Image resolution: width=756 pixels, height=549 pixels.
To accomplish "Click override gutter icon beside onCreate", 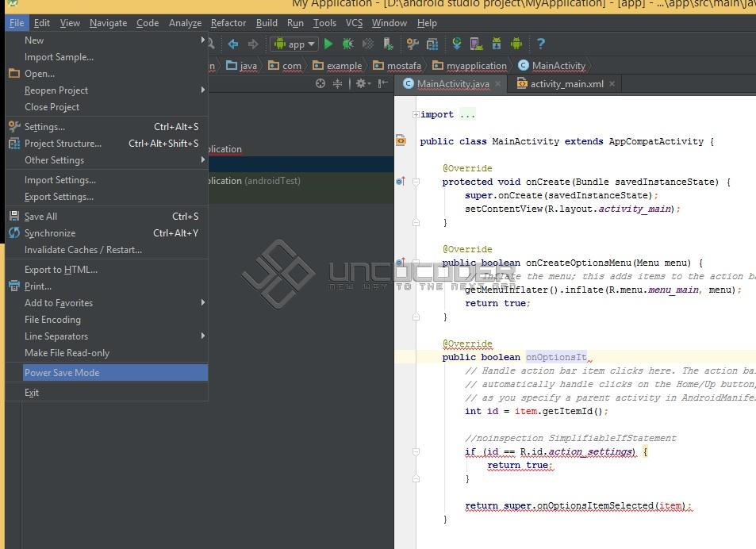I will (x=400, y=181).
